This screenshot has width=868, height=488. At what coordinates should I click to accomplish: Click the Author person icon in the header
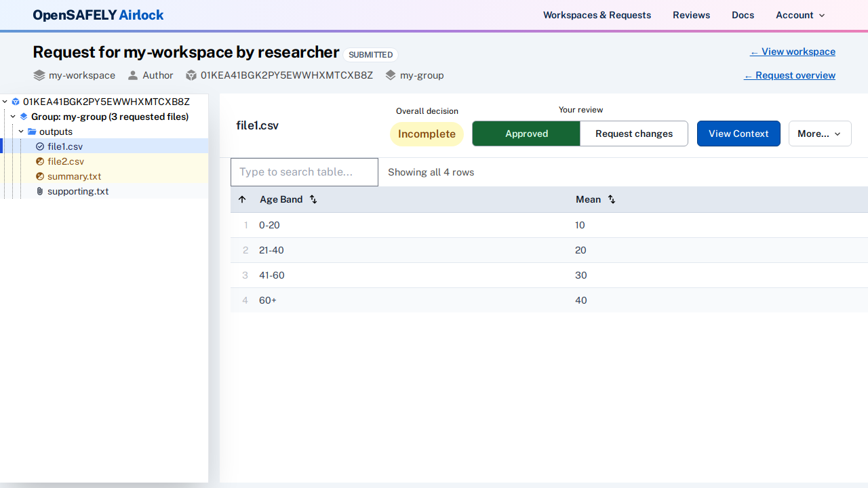(x=133, y=75)
